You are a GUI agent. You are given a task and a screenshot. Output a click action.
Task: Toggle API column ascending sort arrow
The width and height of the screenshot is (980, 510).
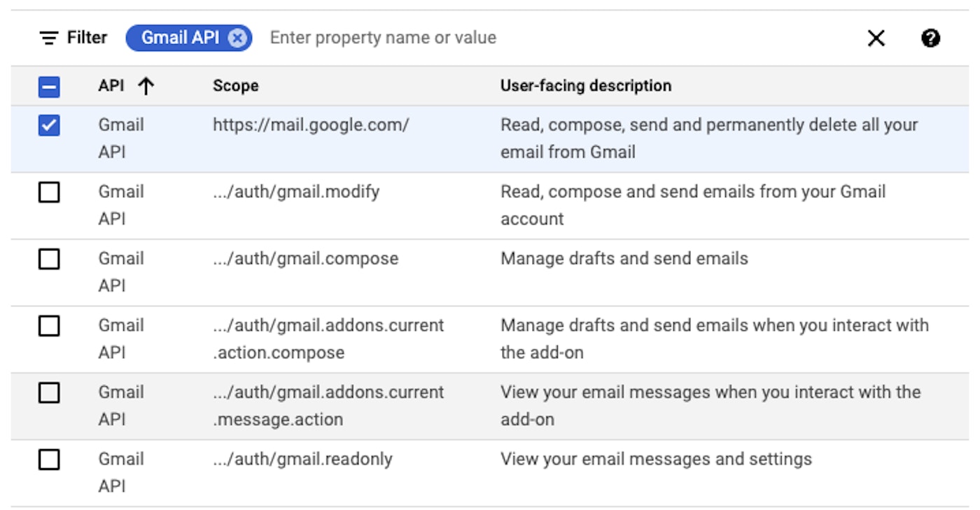click(x=146, y=86)
